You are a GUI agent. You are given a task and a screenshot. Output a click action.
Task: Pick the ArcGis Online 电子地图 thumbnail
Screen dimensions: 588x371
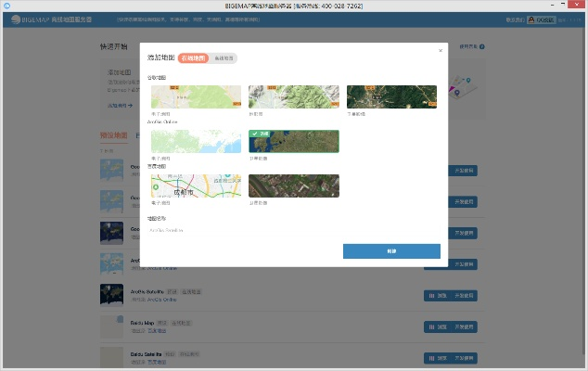click(196, 141)
